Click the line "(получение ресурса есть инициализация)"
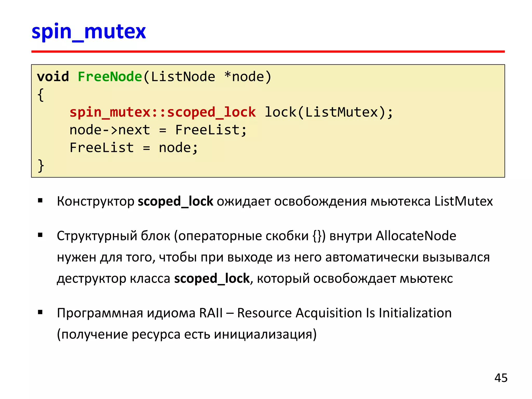532x399 pixels. point(187,334)
